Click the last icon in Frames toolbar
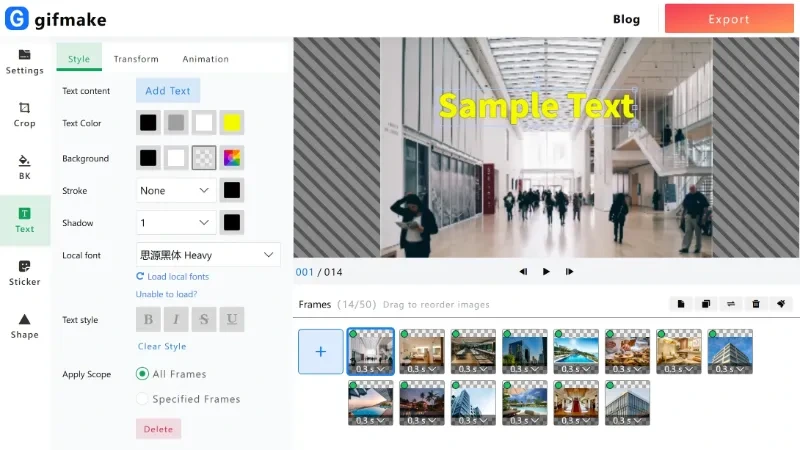The height and width of the screenshot is (450, 800). point(781,304)
